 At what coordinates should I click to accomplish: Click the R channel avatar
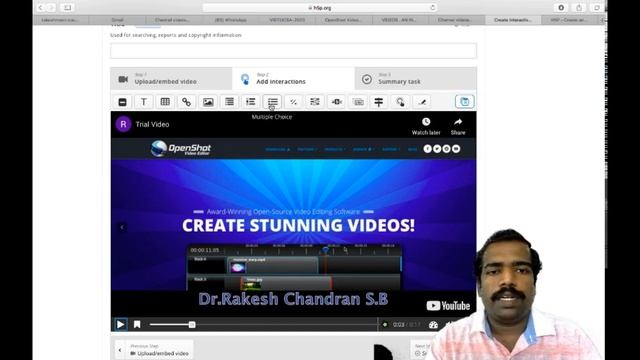coord(123,124)
